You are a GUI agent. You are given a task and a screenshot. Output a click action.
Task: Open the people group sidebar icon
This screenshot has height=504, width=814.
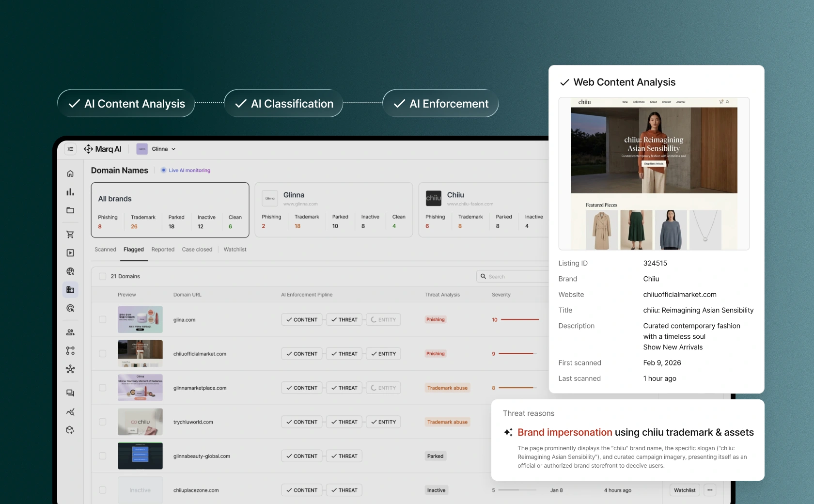[x=70, y=332]
